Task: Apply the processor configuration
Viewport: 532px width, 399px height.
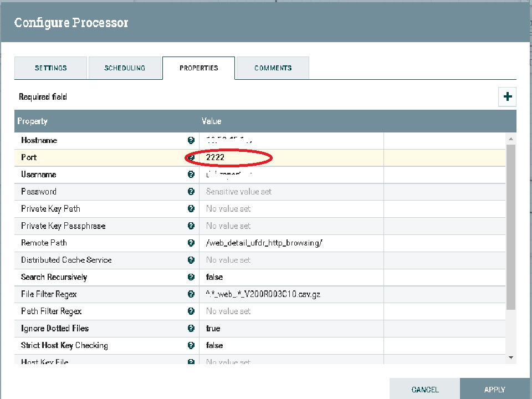Action: [494, 390]
